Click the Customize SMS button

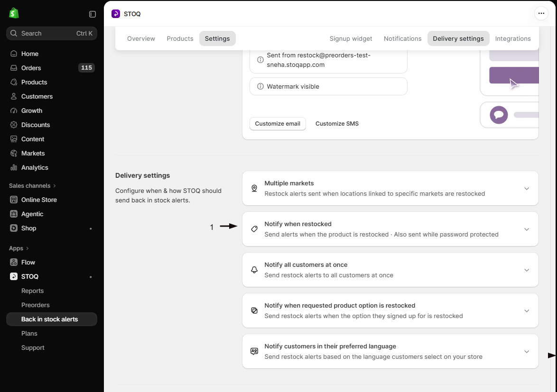[337, 123]
